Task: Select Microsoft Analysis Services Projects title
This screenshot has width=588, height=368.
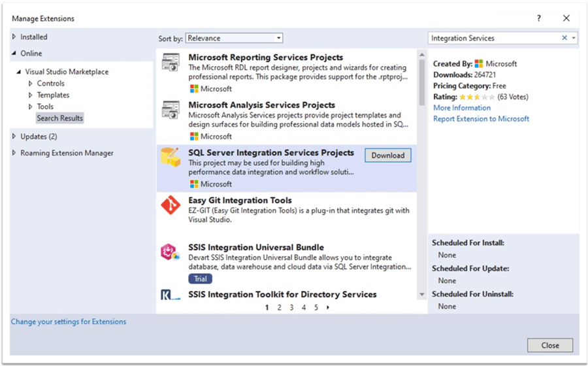Action: pyautogui.click(x=261, y=105)
